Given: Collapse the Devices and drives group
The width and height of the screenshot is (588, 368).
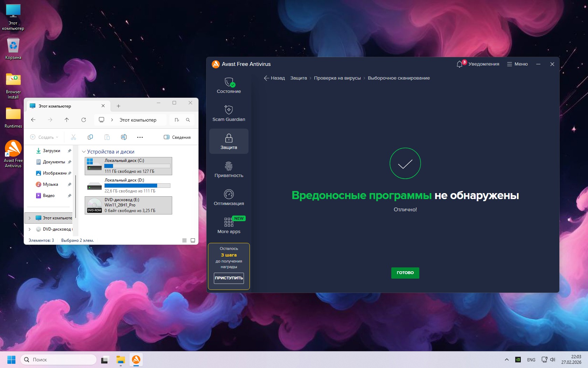Looking at the screenshot, I should coord(84,152).
